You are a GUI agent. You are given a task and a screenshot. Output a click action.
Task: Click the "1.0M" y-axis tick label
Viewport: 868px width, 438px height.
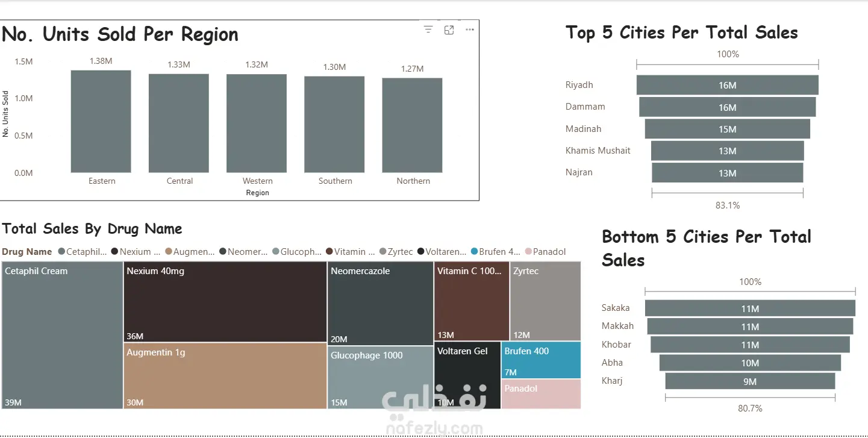coord(23,98)
